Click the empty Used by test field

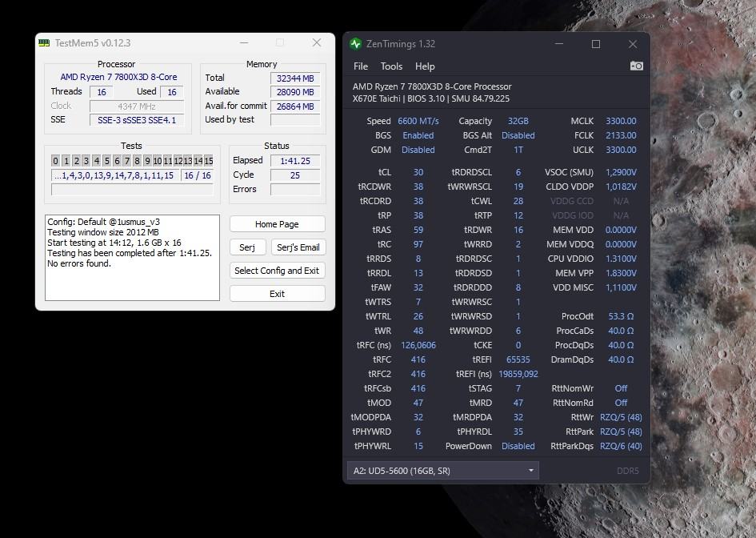pos(295,119)
